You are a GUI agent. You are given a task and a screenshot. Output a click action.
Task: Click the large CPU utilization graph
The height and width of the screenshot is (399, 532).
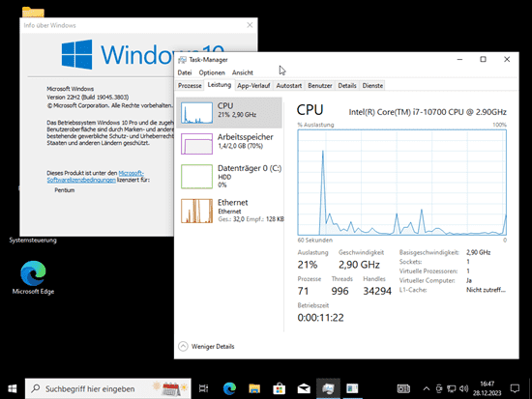pos(402,183)
